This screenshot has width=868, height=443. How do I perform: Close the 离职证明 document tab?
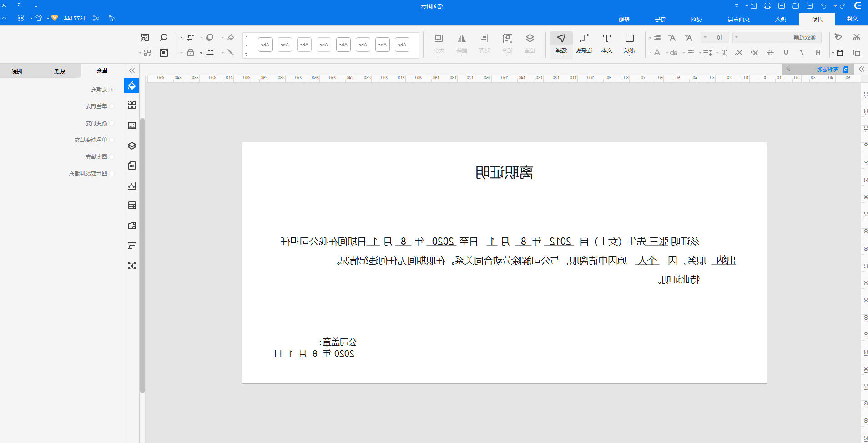(x=788, y=70)
